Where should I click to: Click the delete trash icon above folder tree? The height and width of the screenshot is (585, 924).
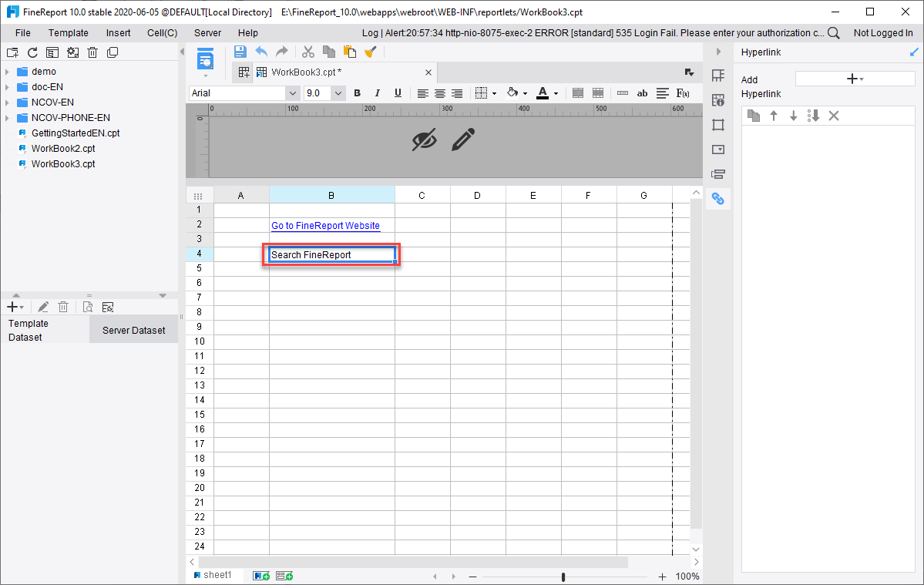(92, 52)
